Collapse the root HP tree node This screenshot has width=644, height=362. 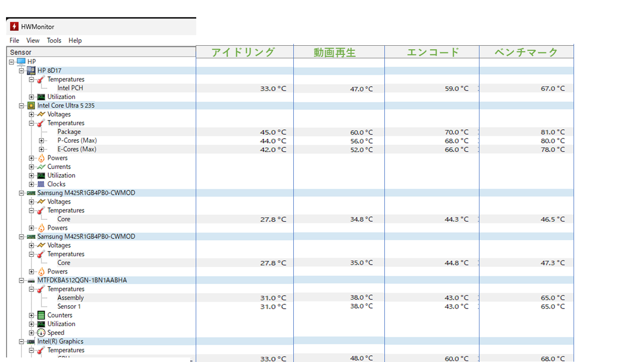12,62
